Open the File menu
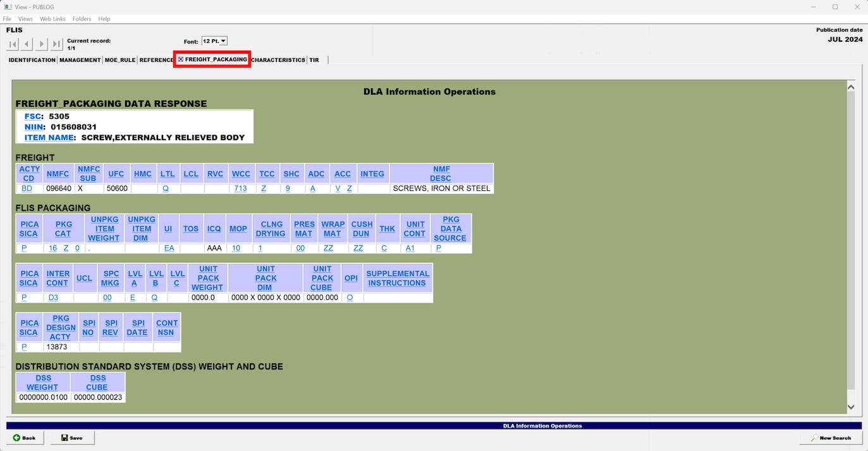 7,19
